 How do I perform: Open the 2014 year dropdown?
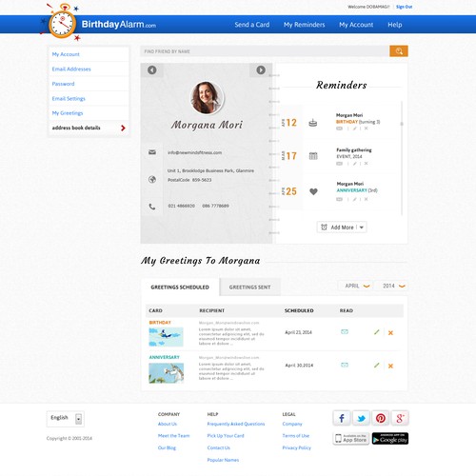coord(391,286)
